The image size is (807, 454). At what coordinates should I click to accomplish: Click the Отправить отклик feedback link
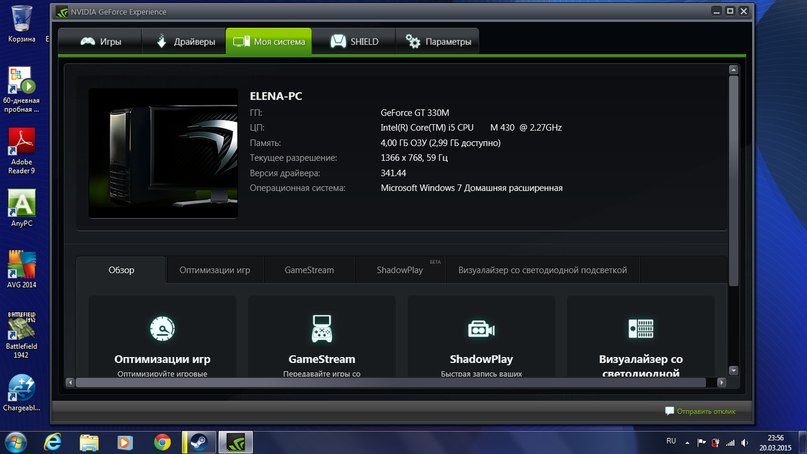coord(706,411)
